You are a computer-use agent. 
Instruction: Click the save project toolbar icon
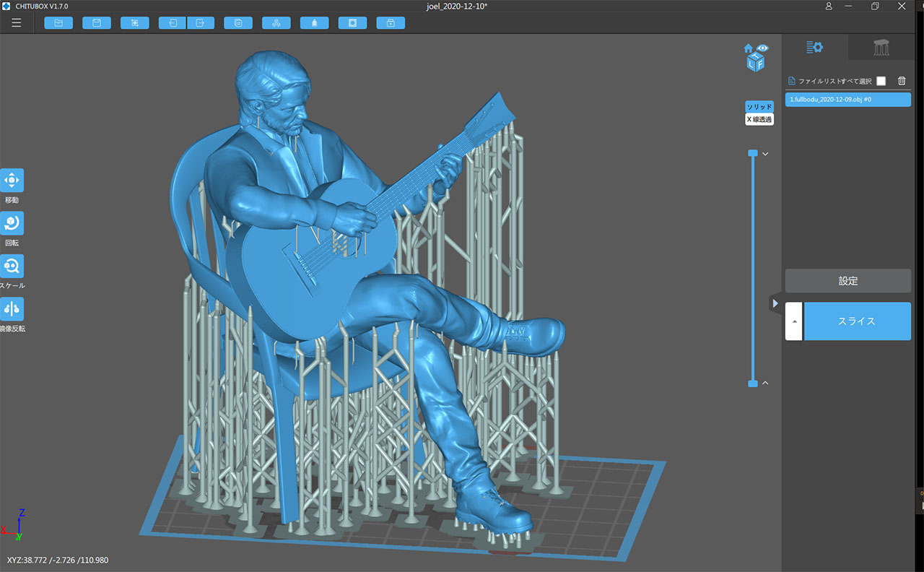[x=97, y=23]
